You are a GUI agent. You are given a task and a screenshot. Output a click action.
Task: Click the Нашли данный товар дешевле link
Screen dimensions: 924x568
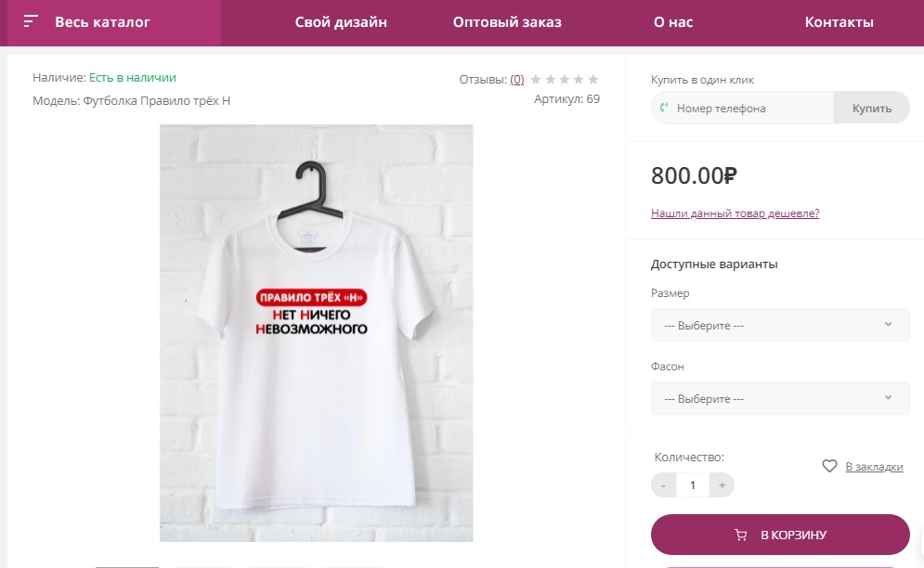(735, 213)
